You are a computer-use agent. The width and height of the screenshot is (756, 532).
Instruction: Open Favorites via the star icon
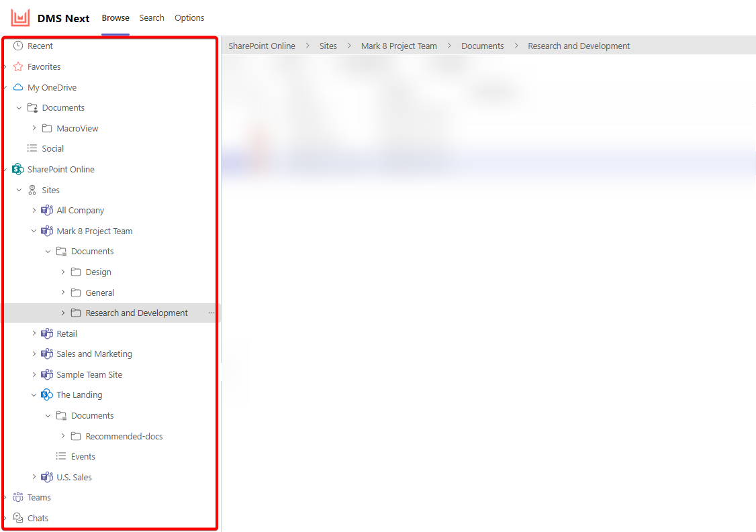coord(17,66)
